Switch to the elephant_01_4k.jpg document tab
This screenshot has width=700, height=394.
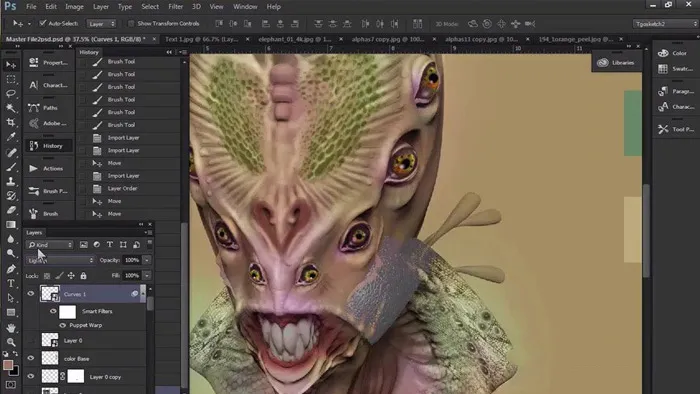[x=295, y=39]
